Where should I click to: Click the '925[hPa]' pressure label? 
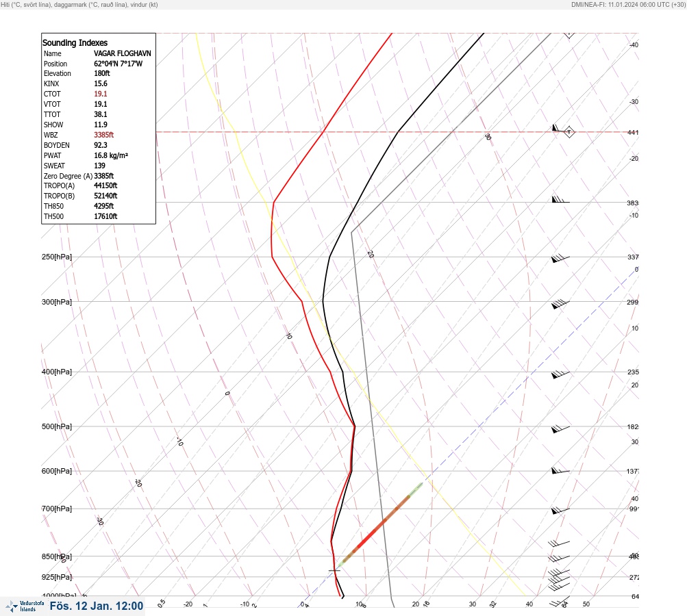tap(57, 577)
